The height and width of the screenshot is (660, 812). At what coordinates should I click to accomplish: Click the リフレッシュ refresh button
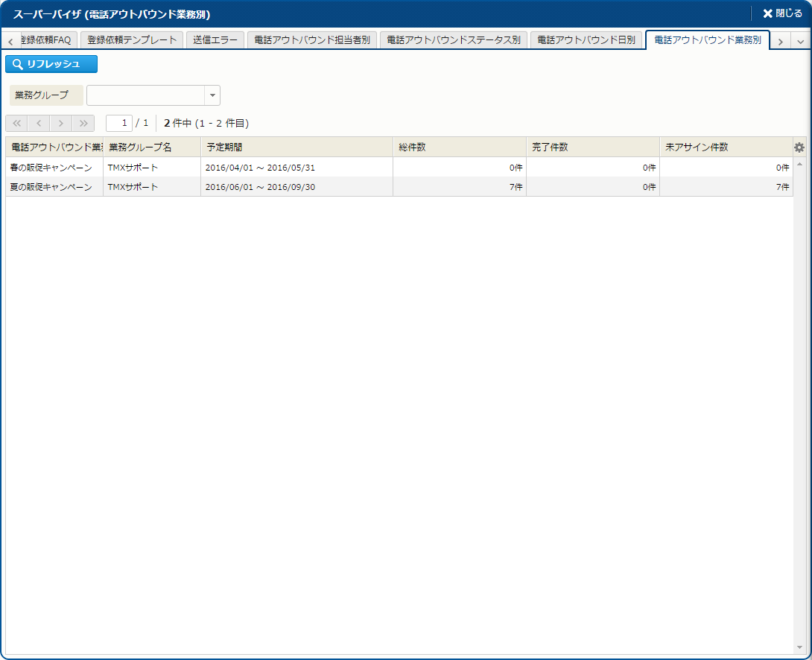pyautogui.click(x=51, y=64)
